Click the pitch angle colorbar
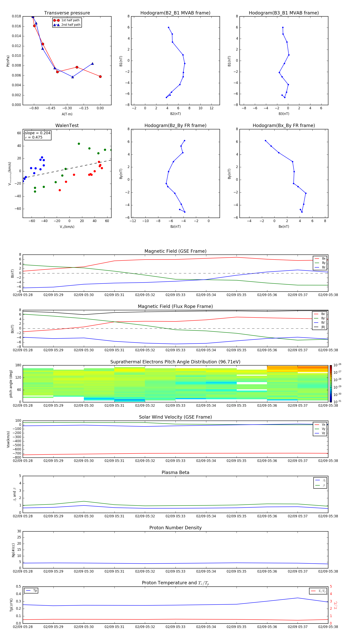This screenshot has height=644, width=351. 331,384
